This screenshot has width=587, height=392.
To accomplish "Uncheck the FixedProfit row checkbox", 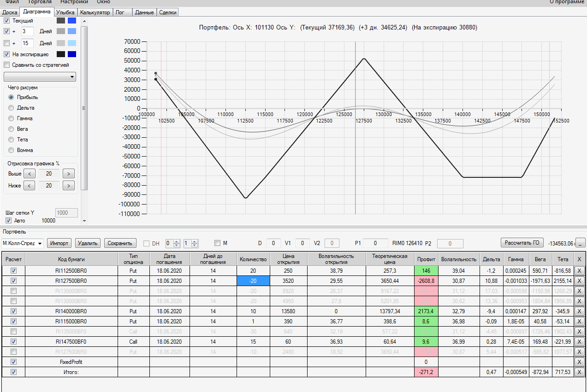I will [13, 362].
